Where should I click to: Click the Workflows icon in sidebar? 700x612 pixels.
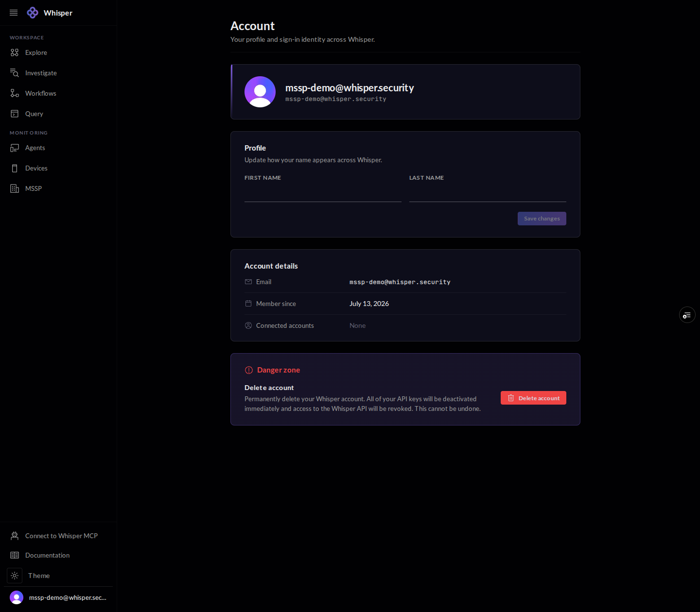pyautogui.click(x=15, y=93)
